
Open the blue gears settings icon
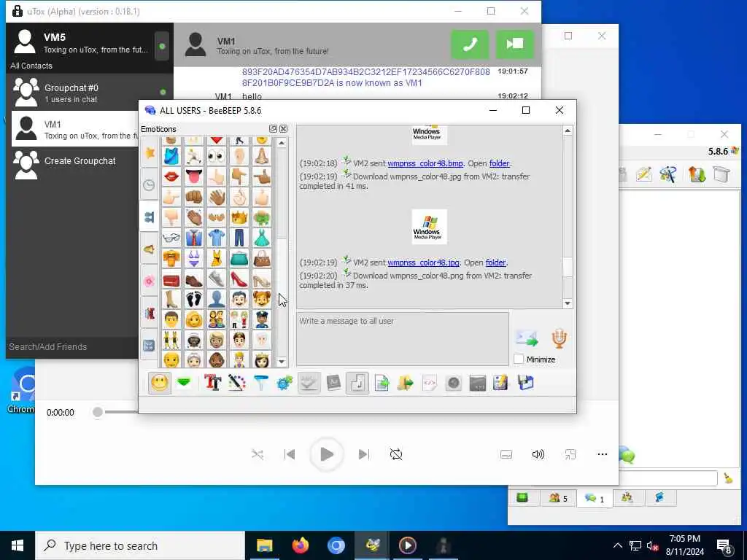coord(285,383)
